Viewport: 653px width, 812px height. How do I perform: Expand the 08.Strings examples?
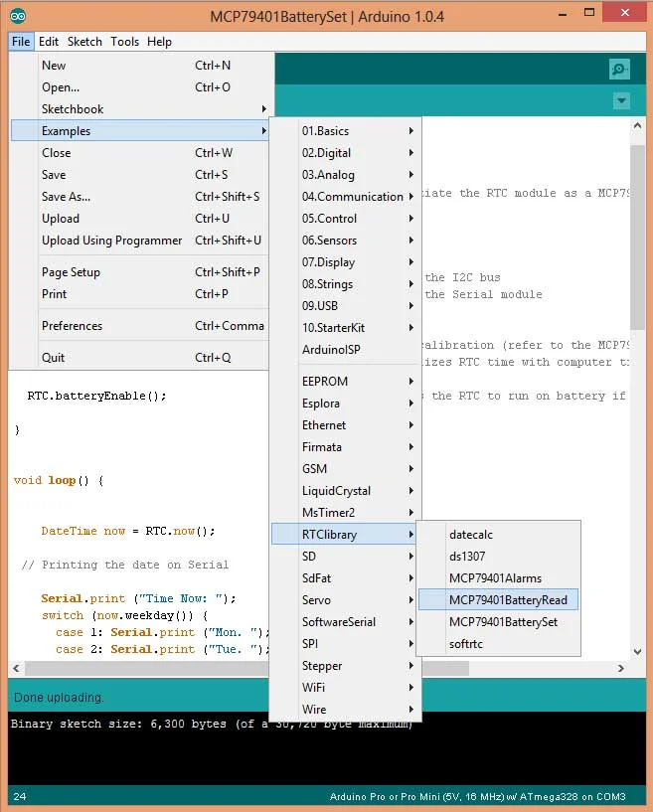346,284
